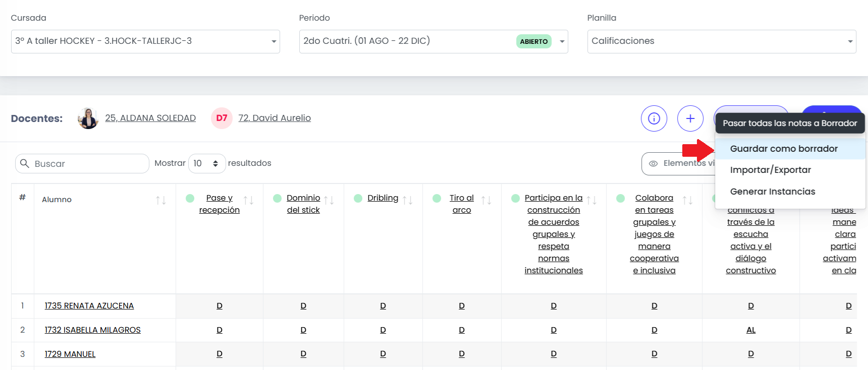Click the AL grade for ISABELLA MILAGROS
The image size is (868, 370).
(x=751, y=330)
